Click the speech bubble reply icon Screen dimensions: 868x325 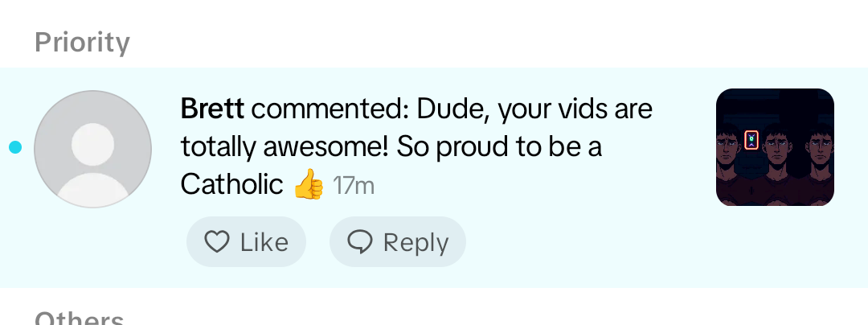click(361, 242)
